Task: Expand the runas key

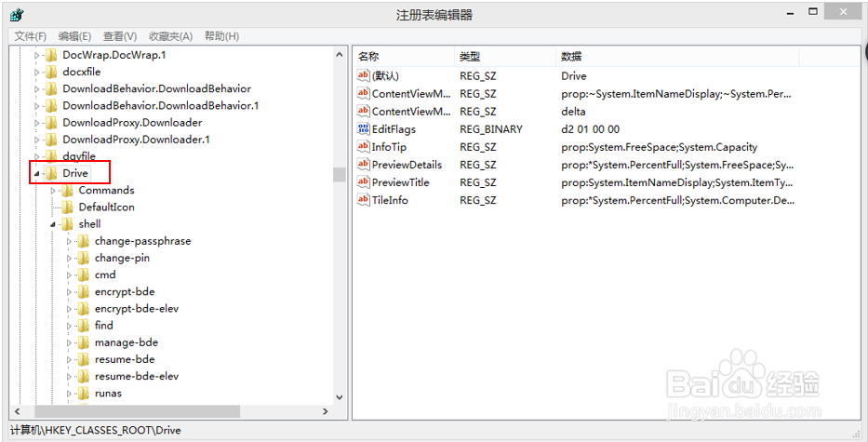Action: coord(69,394)
